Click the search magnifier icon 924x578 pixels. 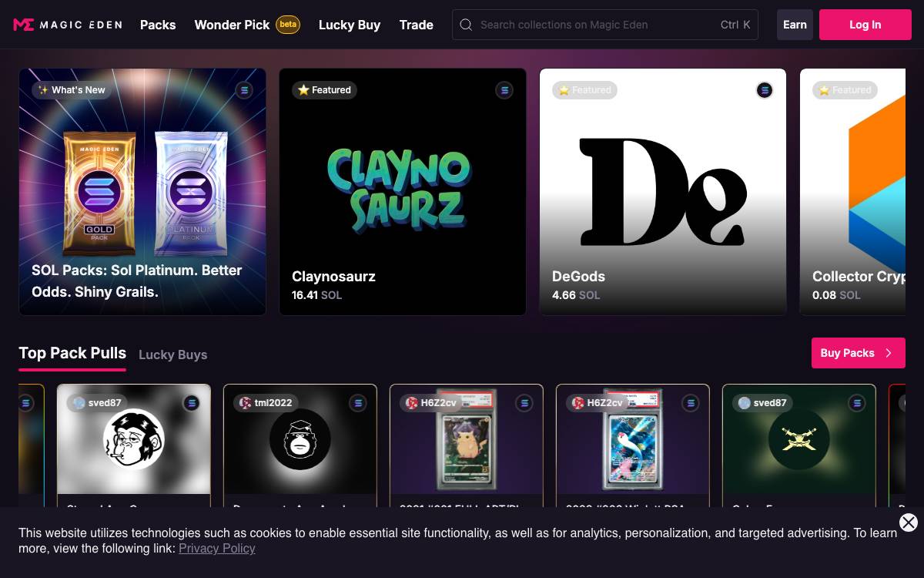(466, 25)
